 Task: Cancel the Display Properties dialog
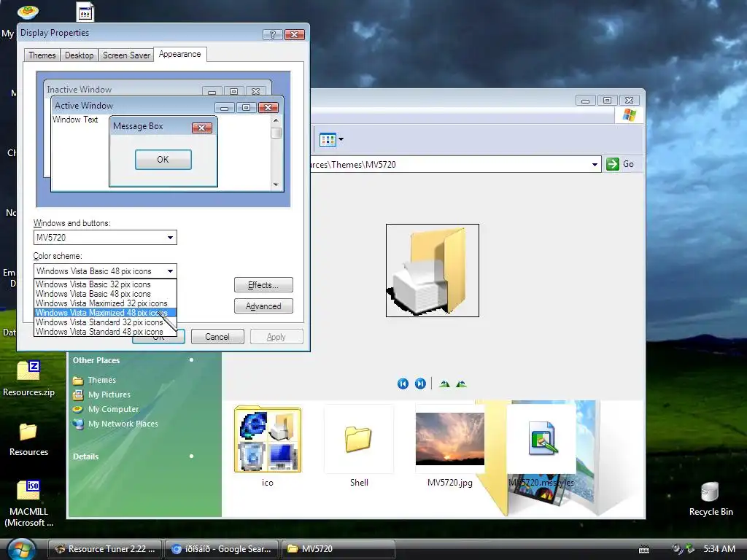coord(217,337)
